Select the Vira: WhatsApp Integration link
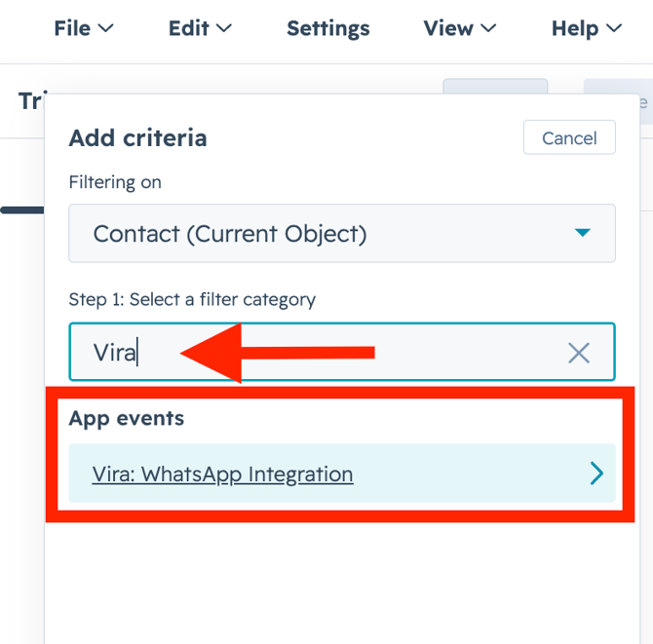Viewport: 653px width, 644px height. click(222, 474)
